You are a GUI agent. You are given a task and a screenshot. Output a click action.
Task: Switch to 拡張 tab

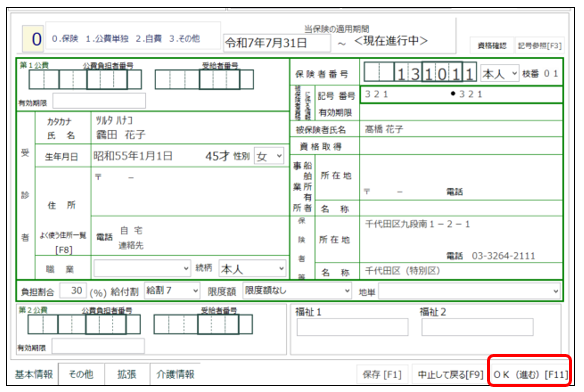click(x=127, y=374)
